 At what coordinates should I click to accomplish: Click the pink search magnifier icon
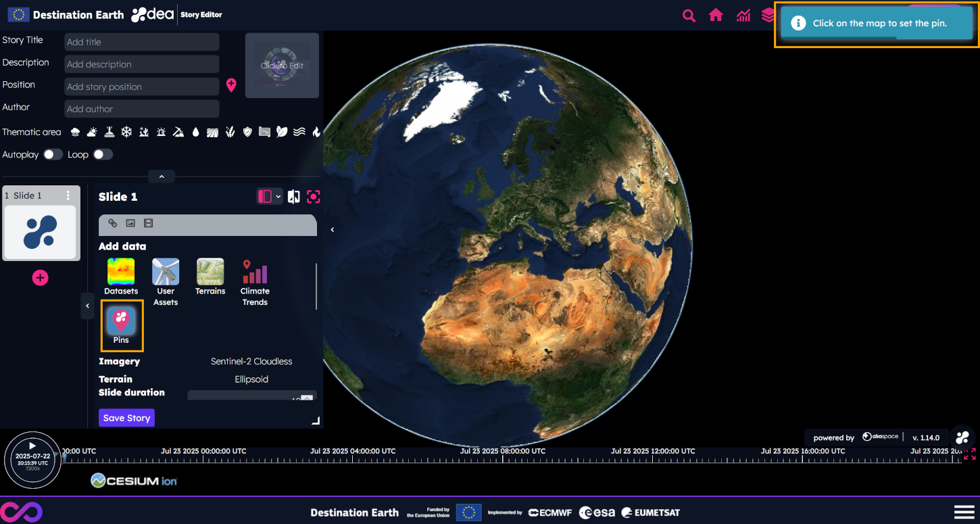(x=689, y=16)
